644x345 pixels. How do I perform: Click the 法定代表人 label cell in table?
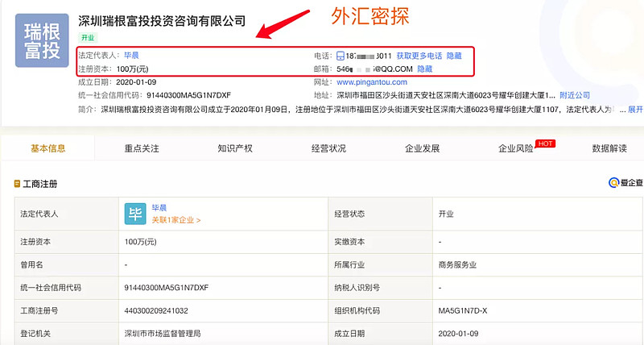tap(67, 214)
